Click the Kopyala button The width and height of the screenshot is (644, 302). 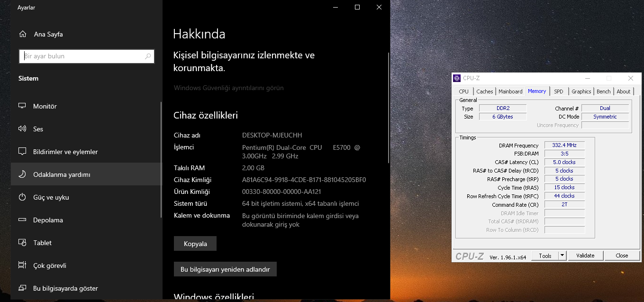pos(195,243)
